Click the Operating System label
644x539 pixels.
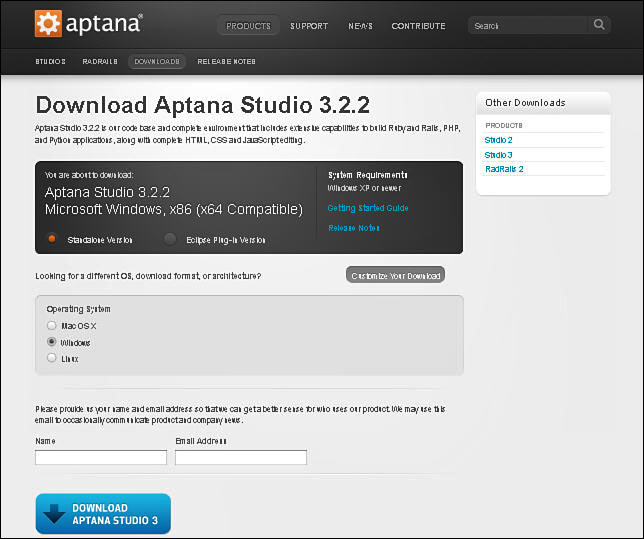point(78,309)
